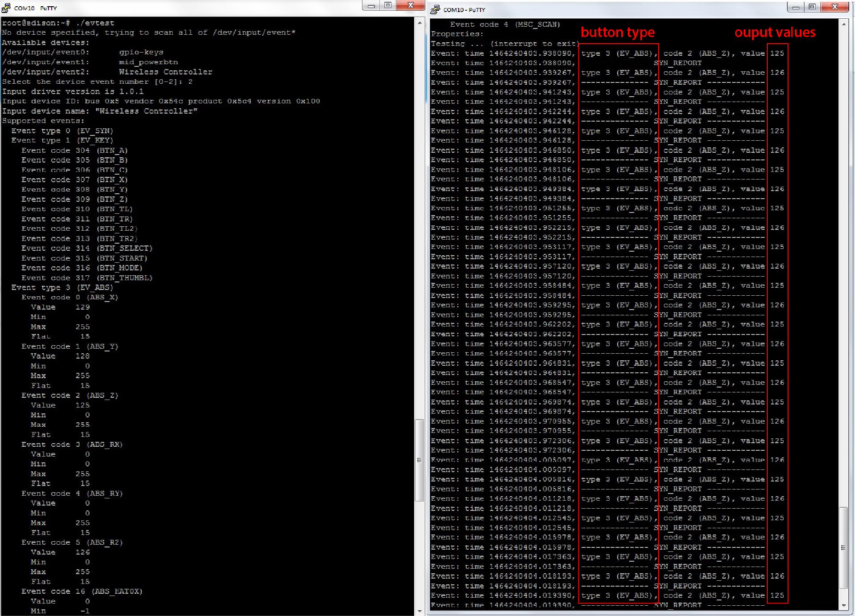Click 'Event code 2 (ABS_Z)' in left terminal
This screenshot has height=616, width=855.
click(x=70, y=395)
